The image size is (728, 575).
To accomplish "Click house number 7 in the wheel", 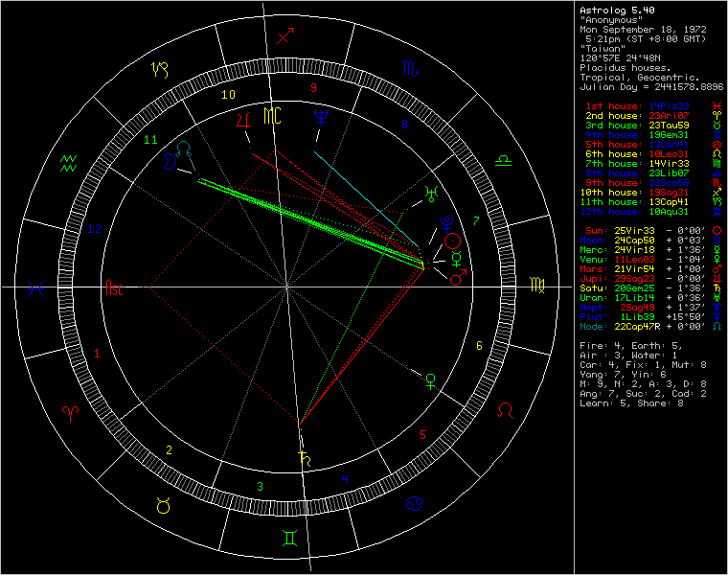I will coord(476,221).
